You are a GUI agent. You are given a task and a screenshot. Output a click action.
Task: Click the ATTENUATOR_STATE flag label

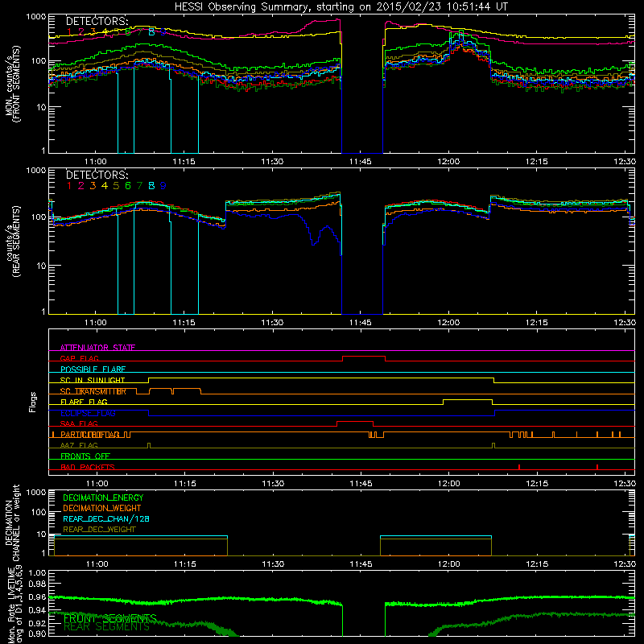(97, 348)
